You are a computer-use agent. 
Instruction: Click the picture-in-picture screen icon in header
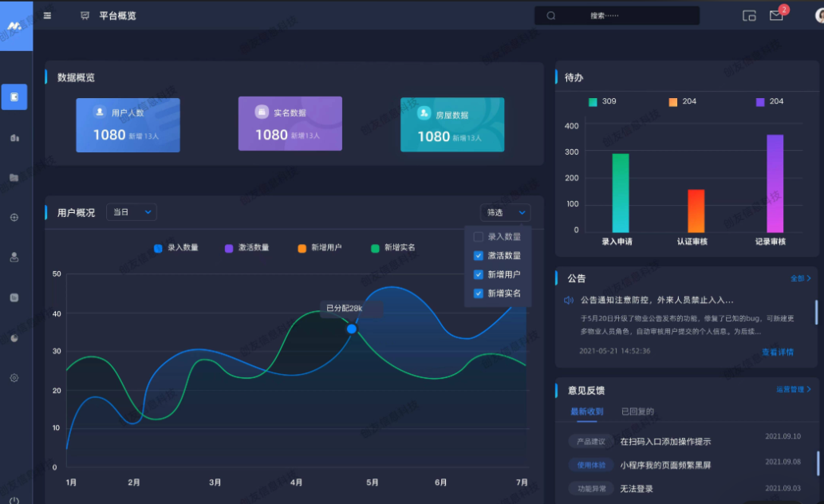pyautogui.click(x=749, y=15)
